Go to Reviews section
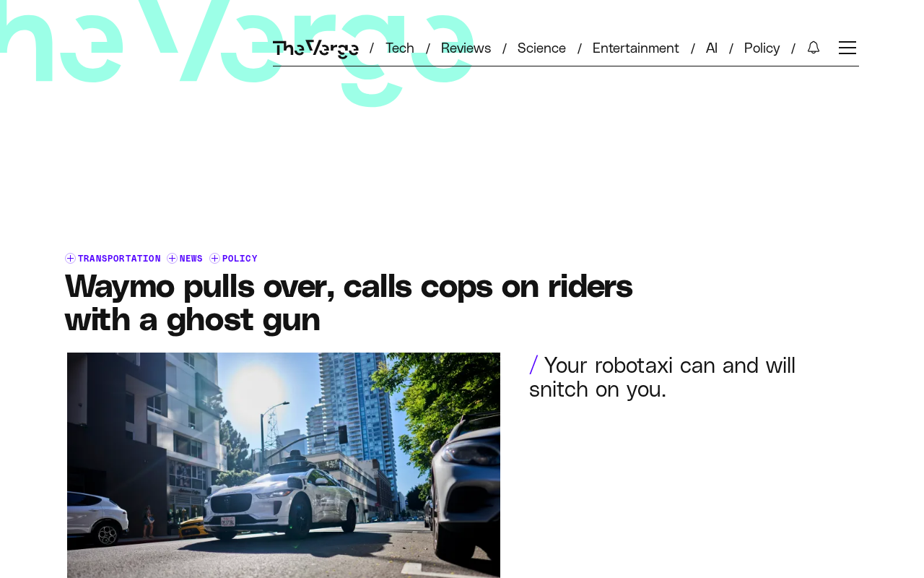Image resolution: width=924 pixels, height=578 pixels. [x=466, y=48]
